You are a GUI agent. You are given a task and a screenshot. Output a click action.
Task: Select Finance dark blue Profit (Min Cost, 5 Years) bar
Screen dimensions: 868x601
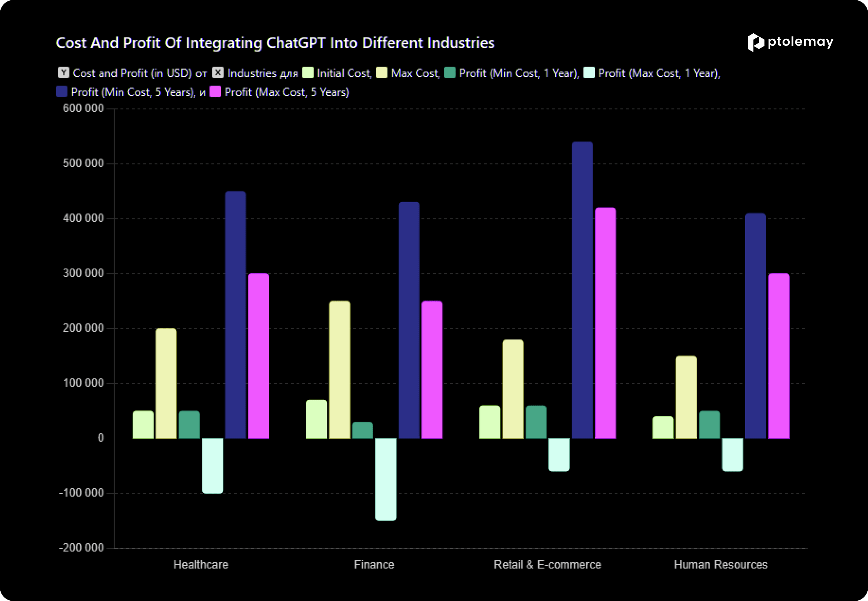point(409,321)
